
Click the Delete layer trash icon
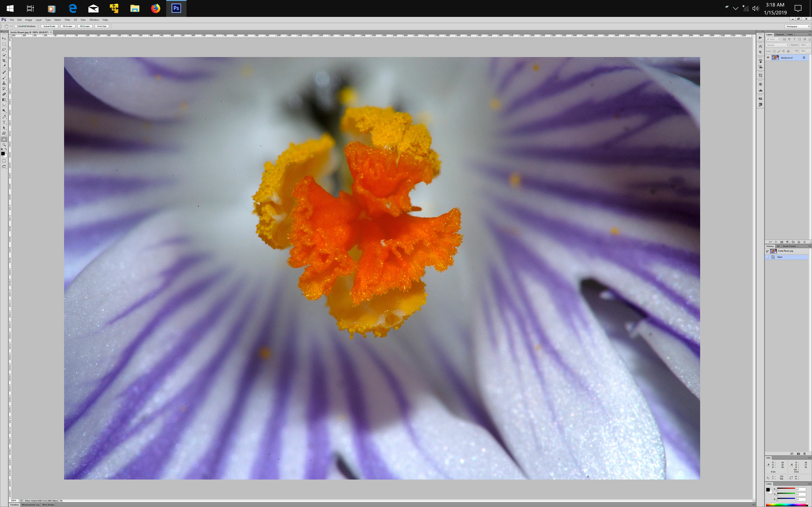point(804,242)
